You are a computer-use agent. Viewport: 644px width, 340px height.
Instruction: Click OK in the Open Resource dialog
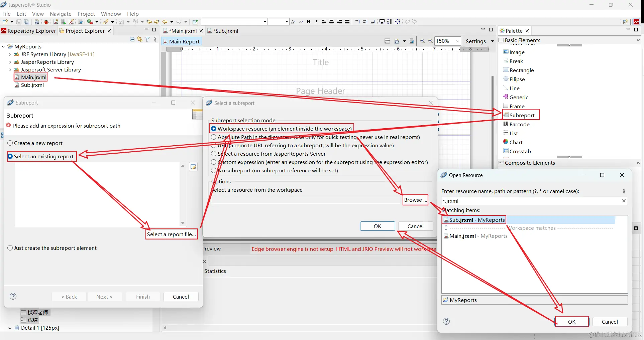pos(572,322)
